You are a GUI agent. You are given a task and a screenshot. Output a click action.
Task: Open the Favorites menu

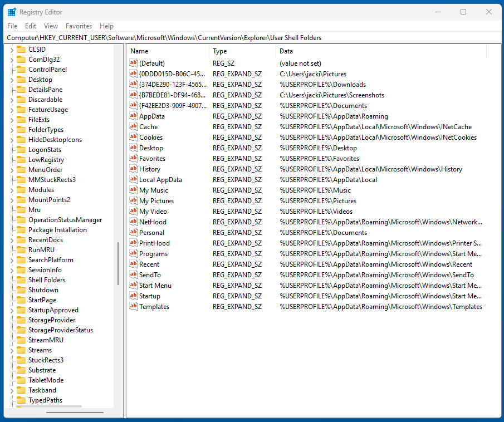coord(79,26)
